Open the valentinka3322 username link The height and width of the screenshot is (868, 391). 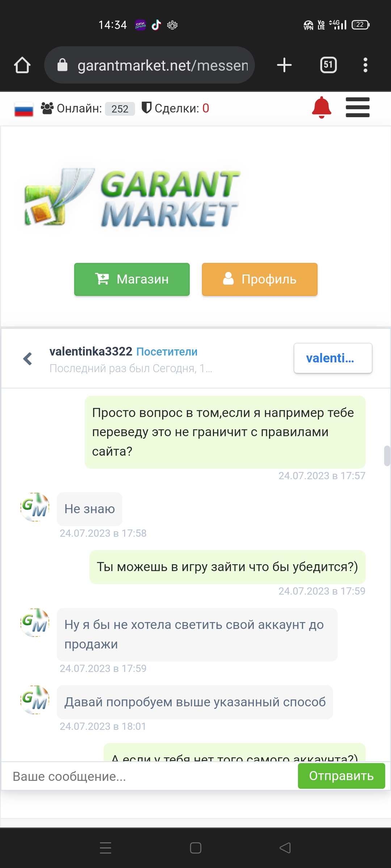91,351
